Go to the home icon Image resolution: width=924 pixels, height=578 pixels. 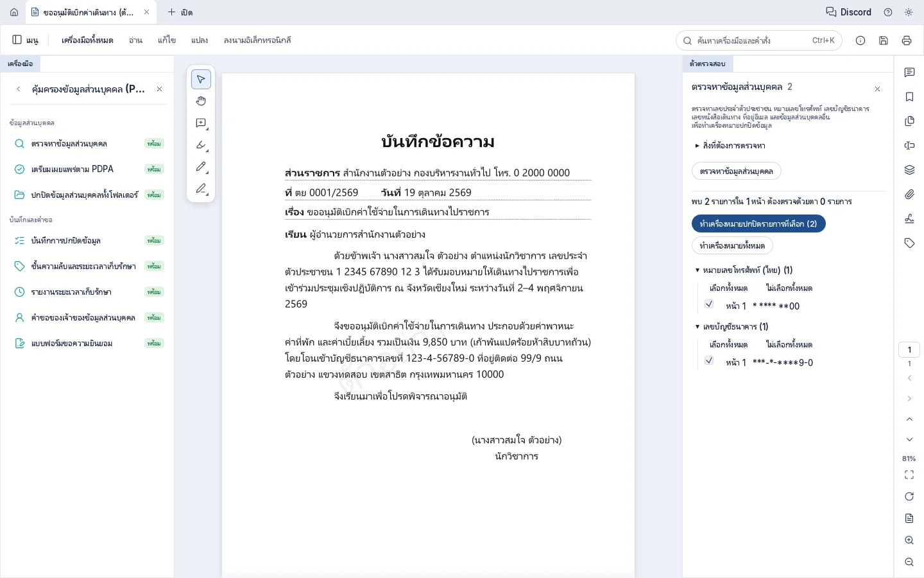click(x=14, y=12)
